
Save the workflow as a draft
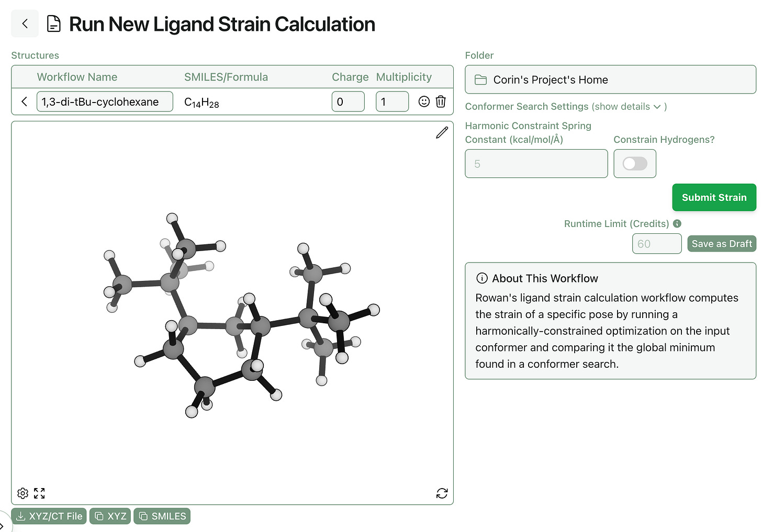[x=721, y=244]
